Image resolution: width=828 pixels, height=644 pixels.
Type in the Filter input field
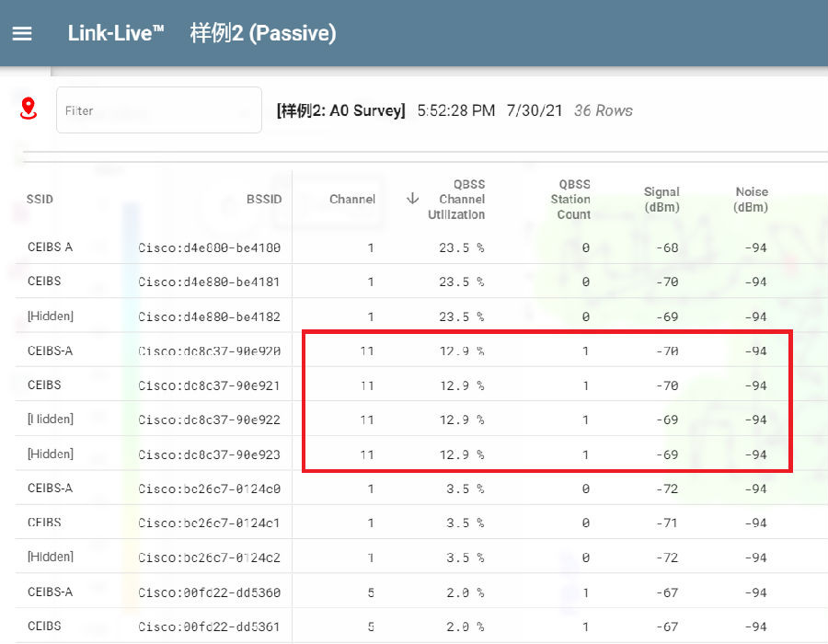click(x=158, y=110)
